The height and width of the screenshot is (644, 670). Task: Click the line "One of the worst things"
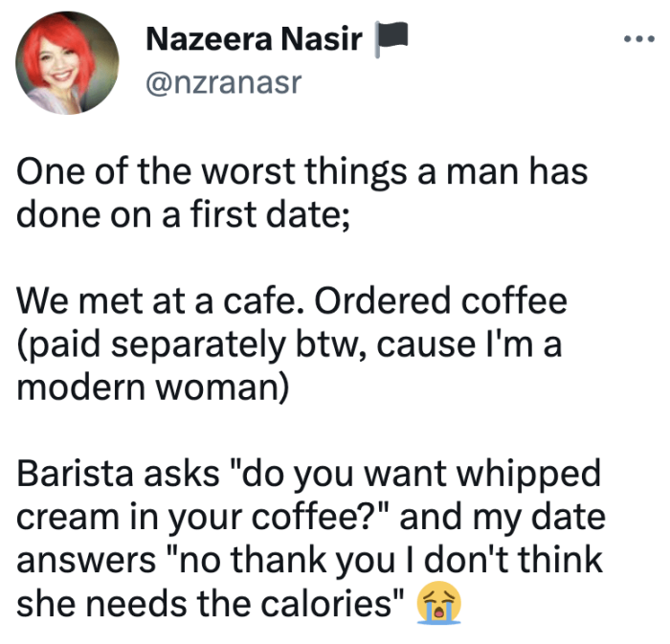302,173
